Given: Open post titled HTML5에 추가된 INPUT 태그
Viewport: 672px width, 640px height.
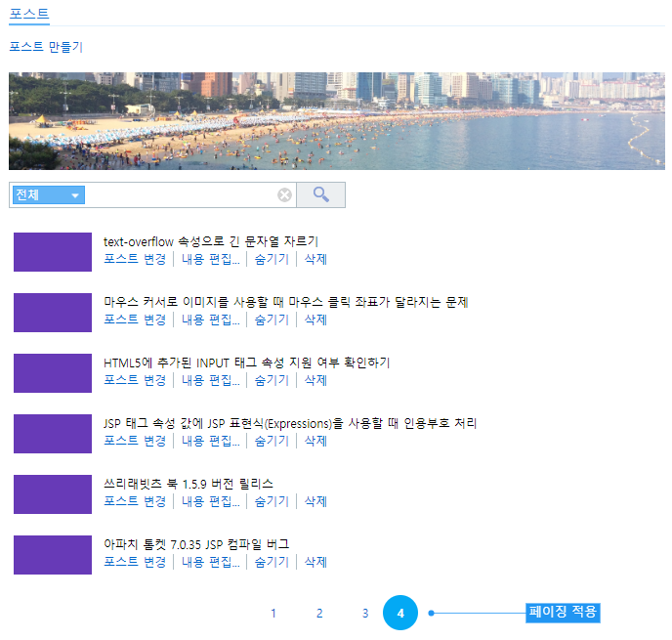Looking at the screenshot, I should 246,363.
